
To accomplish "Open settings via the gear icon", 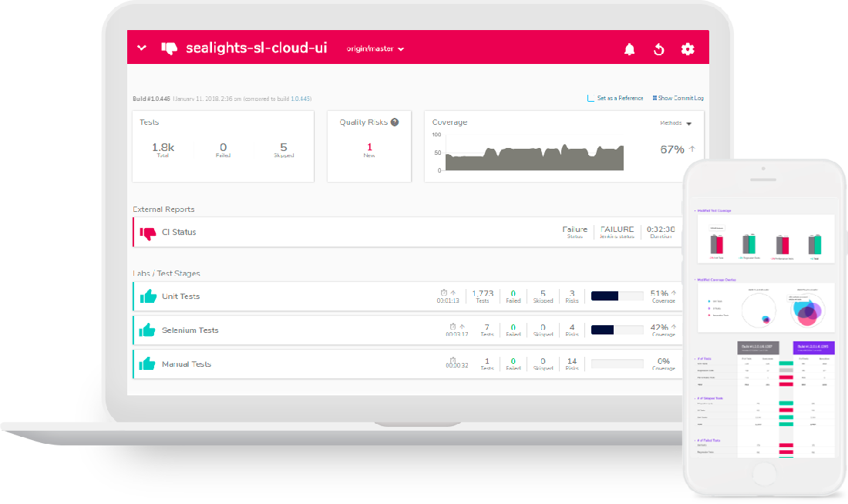I will tap(688, 49).
